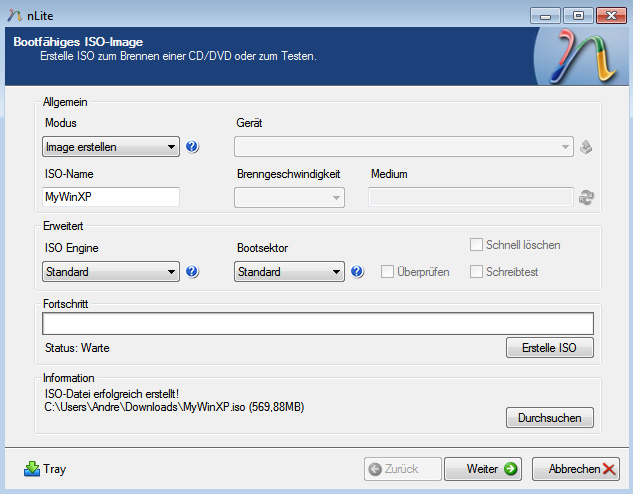
Task: Click the help icon beside Bootsektor dropdown
Action: tap(357, 271)
